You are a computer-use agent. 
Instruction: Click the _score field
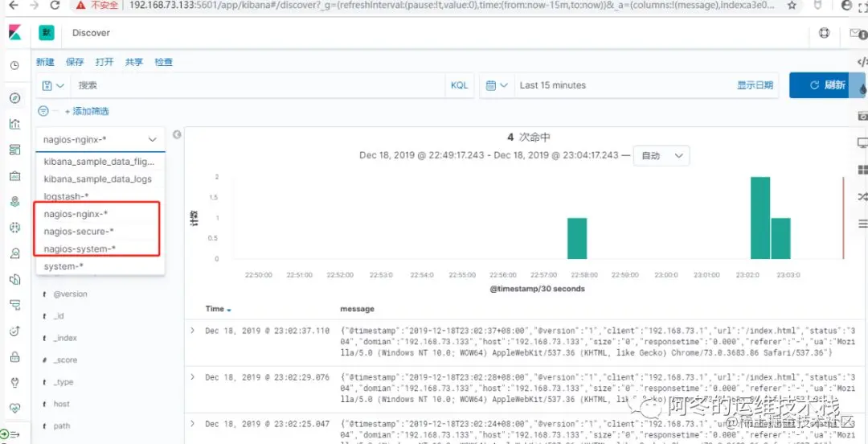[x=65, y=360]
